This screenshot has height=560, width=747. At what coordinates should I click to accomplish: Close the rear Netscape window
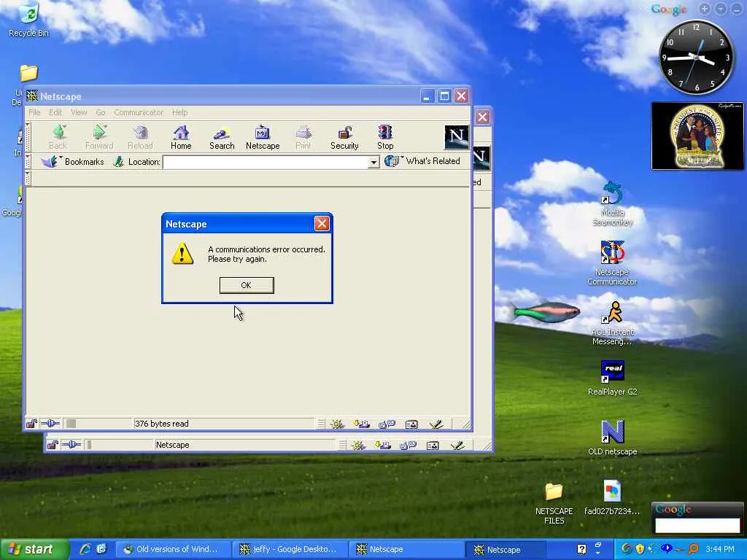coord(483,117)
